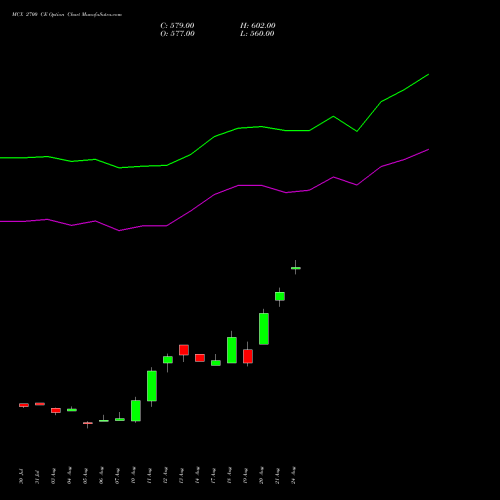The height and width of the screenshot is (500, 500).
Task: Click the green candle above 12 Aug
Action: pyautogui.click(x=168, y=360)
